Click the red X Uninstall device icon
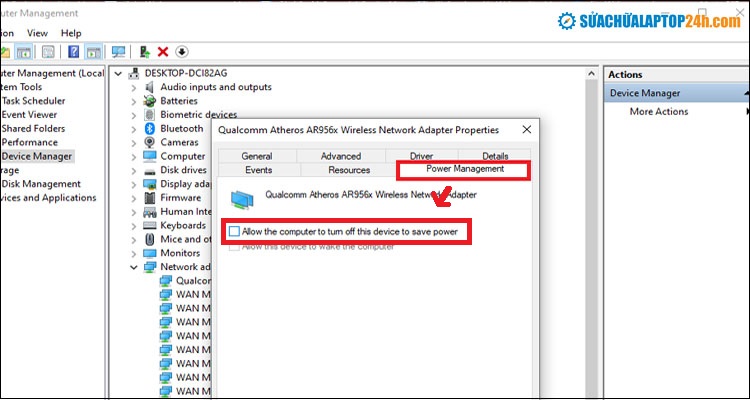Viewport: 750px width, 400px height. [x=164, y=52]
